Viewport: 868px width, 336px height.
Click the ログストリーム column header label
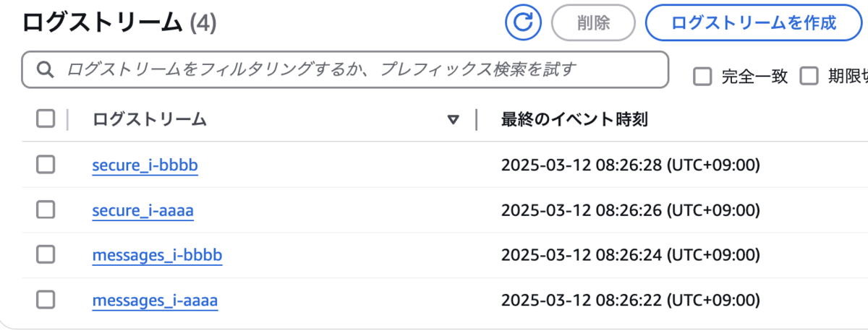tap(150, 120)
